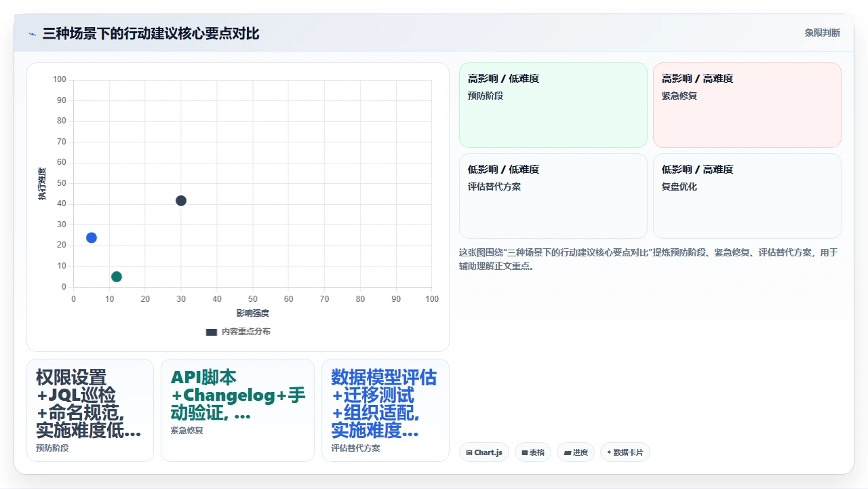Toggle the 内容重点分布 legend entry
The height and width of the screenshot is (489, 868).
[x=238, y=332]
